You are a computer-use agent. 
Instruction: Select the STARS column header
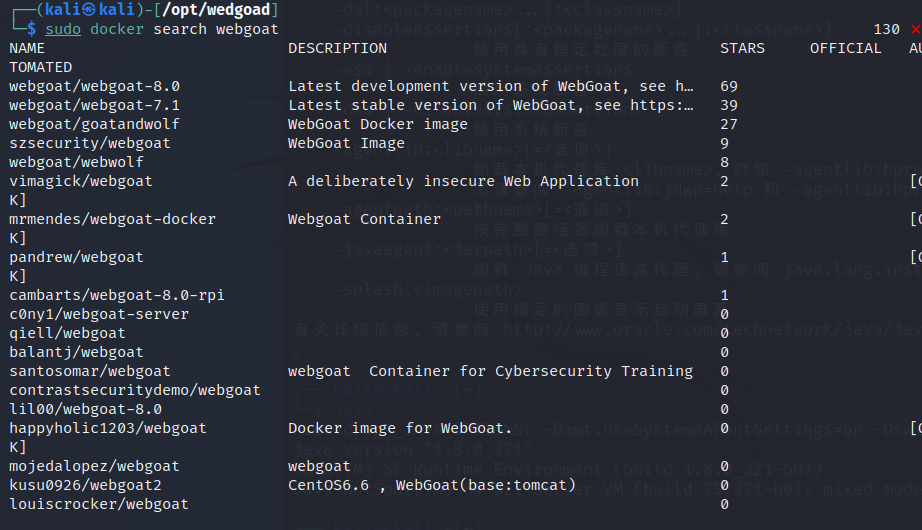pos(743,48)
